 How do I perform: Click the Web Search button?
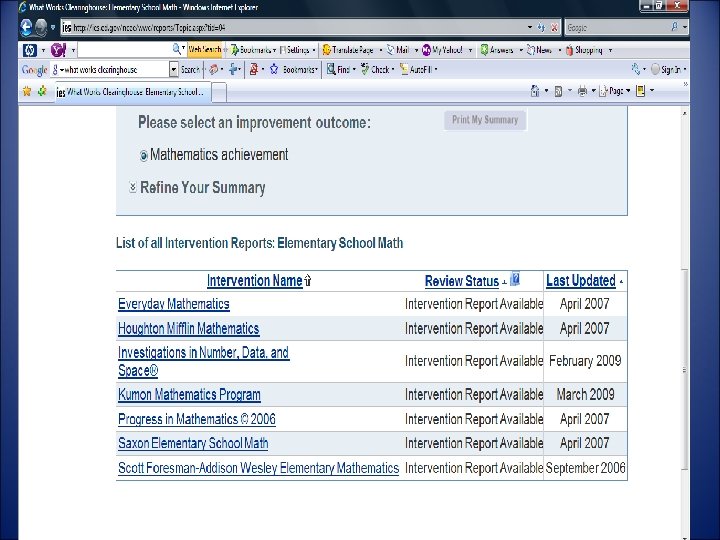(x=204, y=49)
